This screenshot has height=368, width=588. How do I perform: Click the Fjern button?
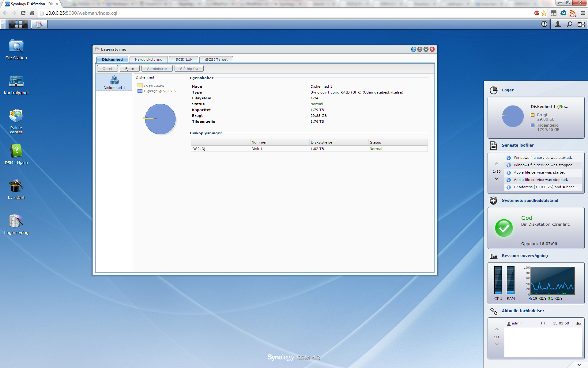tap(130, 69)
